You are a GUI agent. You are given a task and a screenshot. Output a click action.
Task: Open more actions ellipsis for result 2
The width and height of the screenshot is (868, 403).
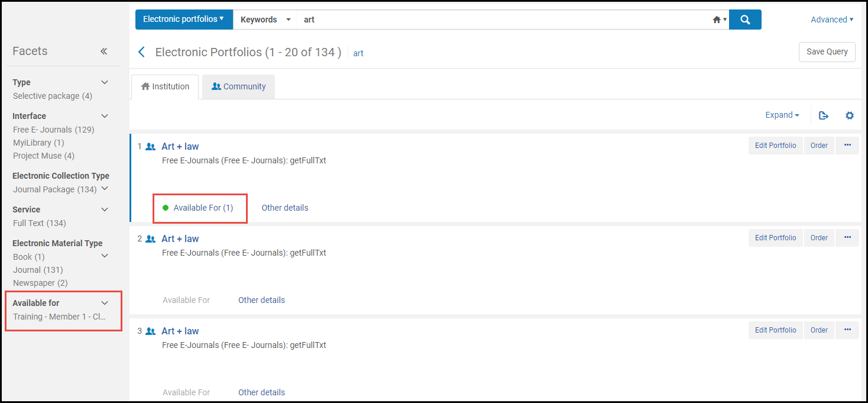coord(847,238)
